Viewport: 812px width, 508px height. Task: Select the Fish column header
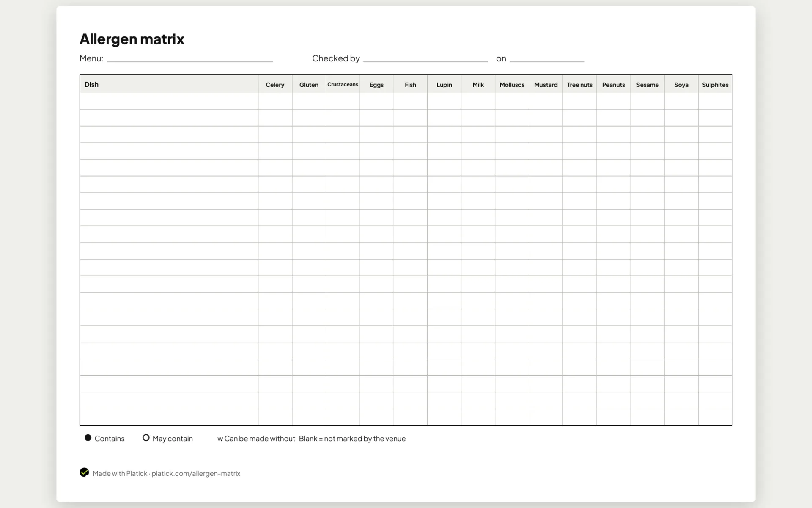[410, 85]
